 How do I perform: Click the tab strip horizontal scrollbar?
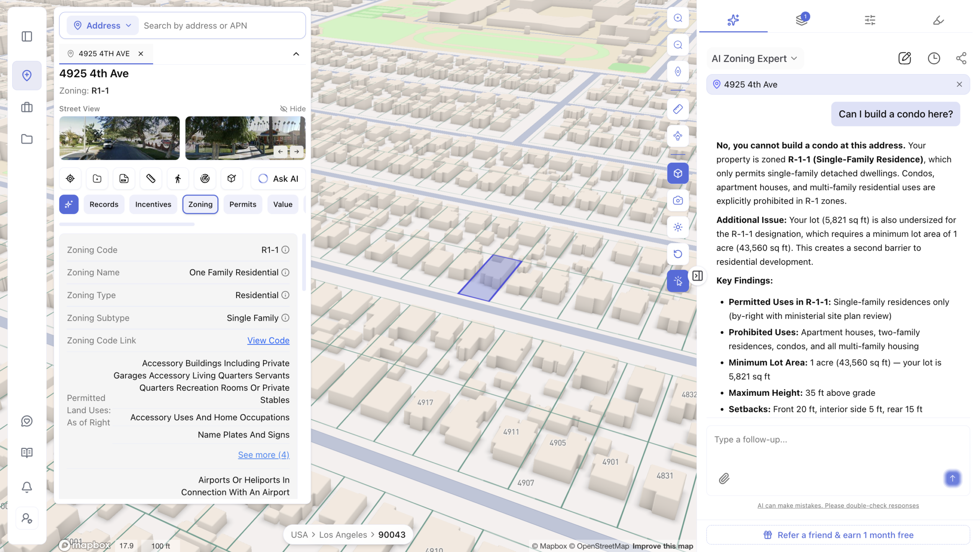[127, 224]
